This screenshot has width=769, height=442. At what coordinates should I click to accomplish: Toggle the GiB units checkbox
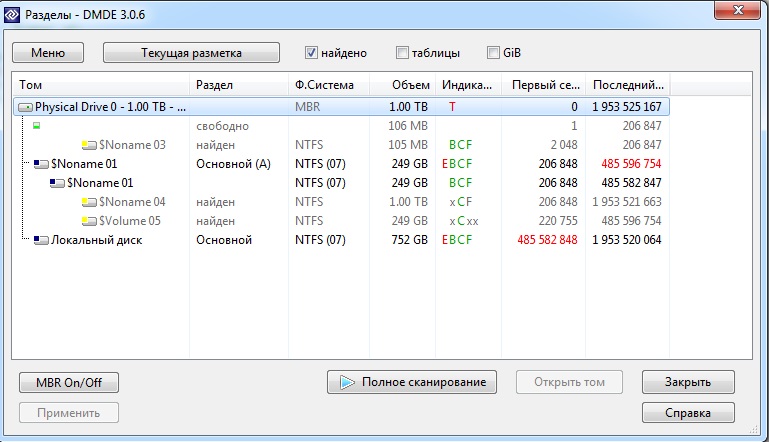[x=493, y=52]
